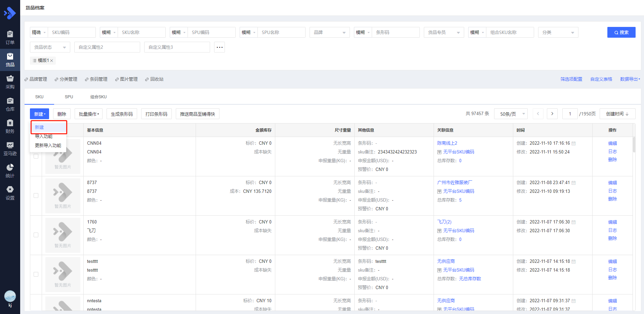Open the 财务 finance sidebar section
The height and width of the screenshot is (314, 644).
tap(10, 127)
